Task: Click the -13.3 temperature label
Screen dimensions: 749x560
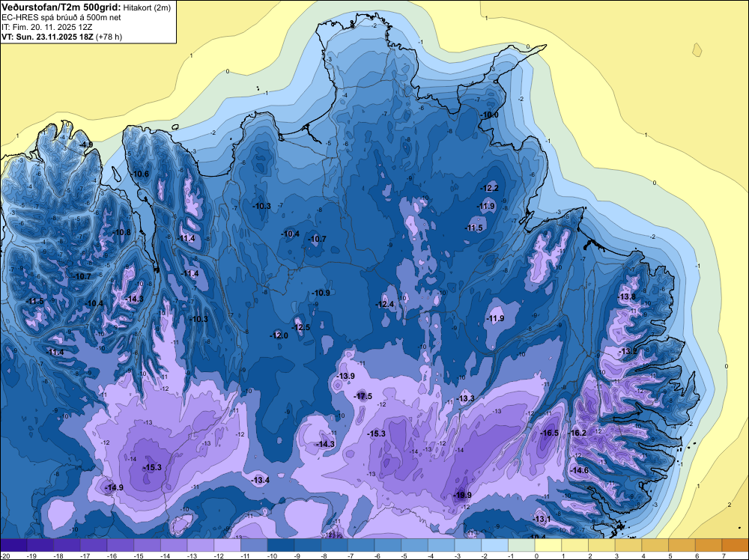Action: coord(465,398)
